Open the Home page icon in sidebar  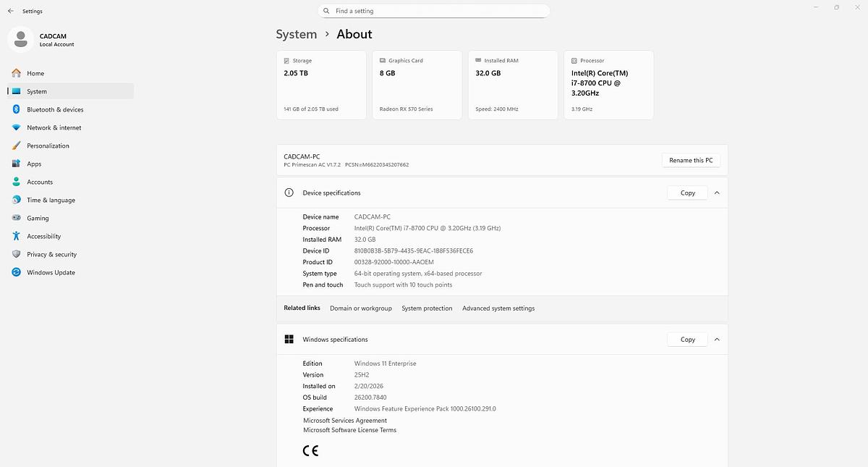pyautogui.click(x=16, y=73)
